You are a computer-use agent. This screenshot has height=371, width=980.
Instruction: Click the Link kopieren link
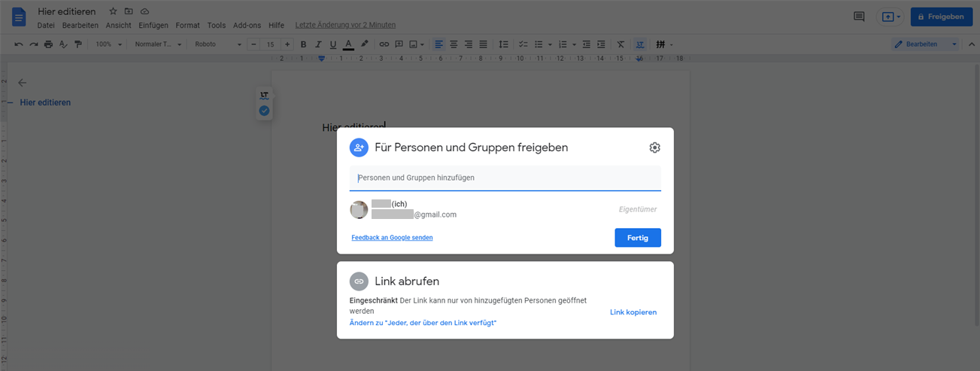pos(633,312)
